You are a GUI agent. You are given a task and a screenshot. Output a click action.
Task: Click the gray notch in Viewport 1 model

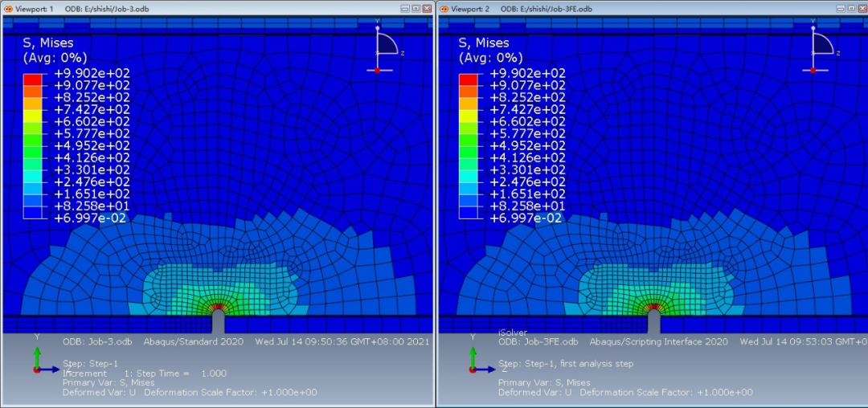218,322
